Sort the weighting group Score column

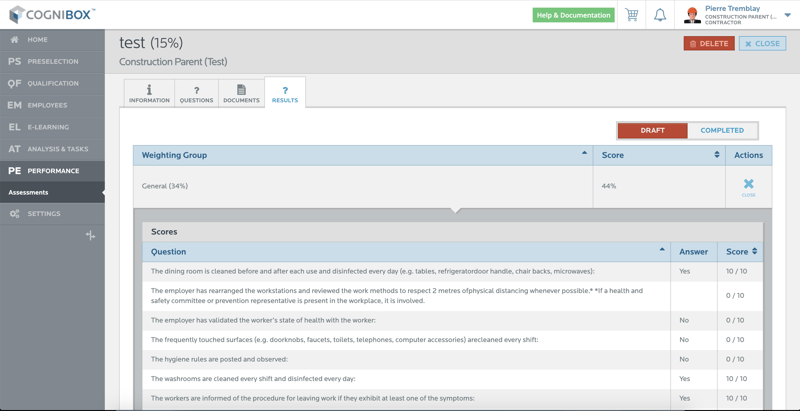point(659,156)
